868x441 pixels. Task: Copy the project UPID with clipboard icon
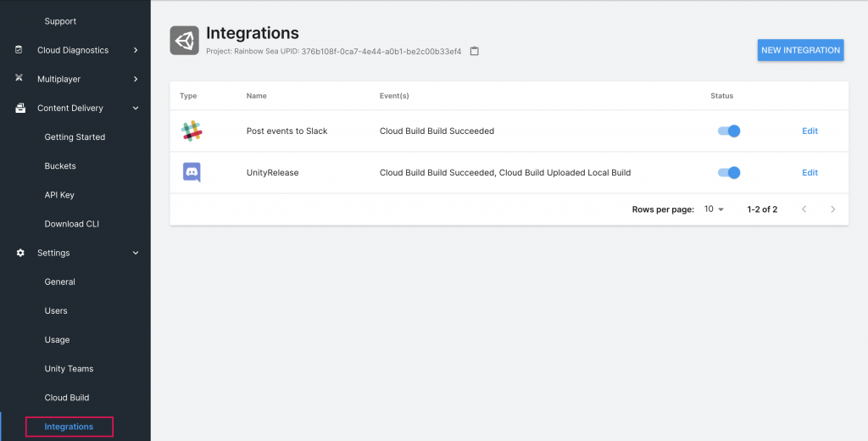click(x=474, y=51)
